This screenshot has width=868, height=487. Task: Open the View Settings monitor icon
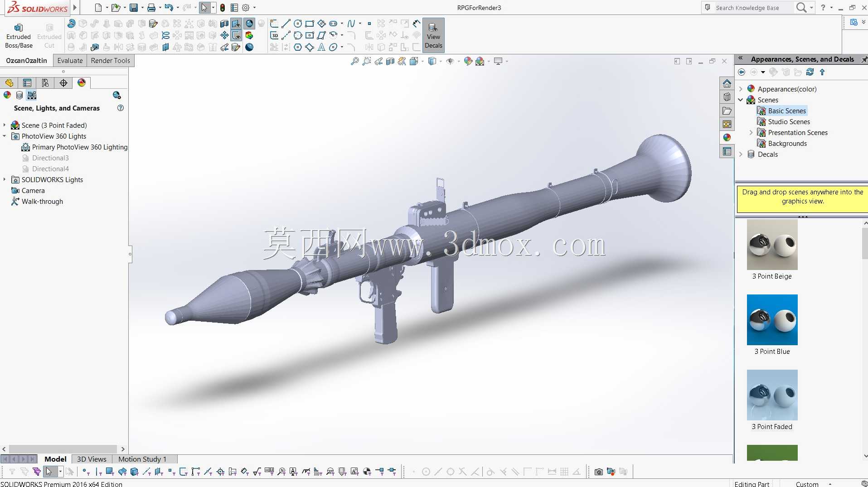pyautogui.click(x=498, y=61)
